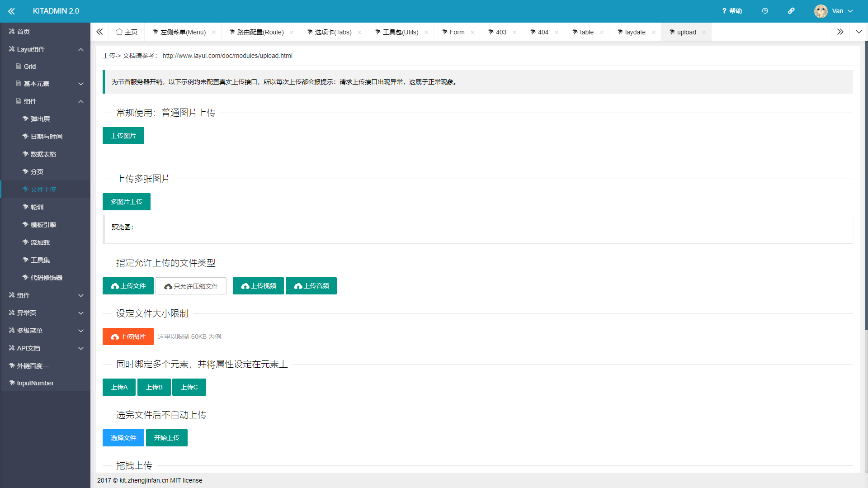Screen dimensions: 868x488
Task: Switch to the 主页 home tab
Action: [x=127, y=32]
